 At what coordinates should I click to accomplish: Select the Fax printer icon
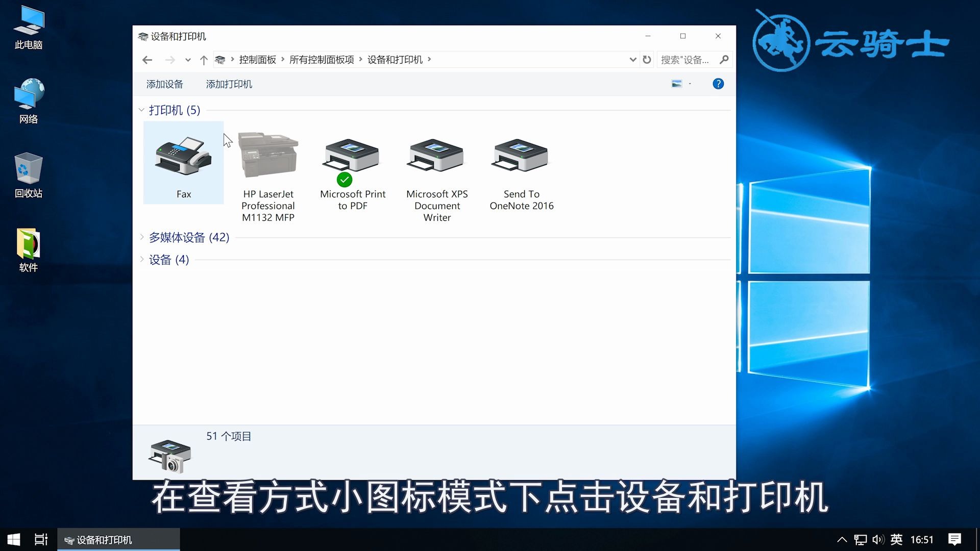[183, 158]
